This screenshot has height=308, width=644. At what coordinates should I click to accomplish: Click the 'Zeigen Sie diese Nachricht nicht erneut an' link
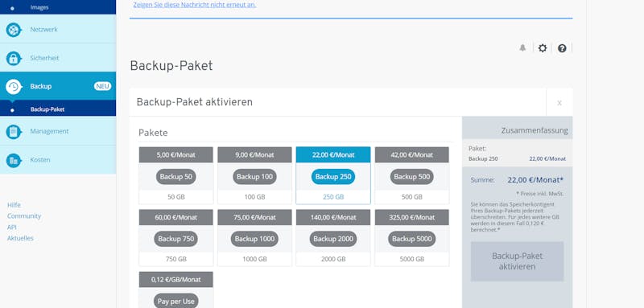195,5
